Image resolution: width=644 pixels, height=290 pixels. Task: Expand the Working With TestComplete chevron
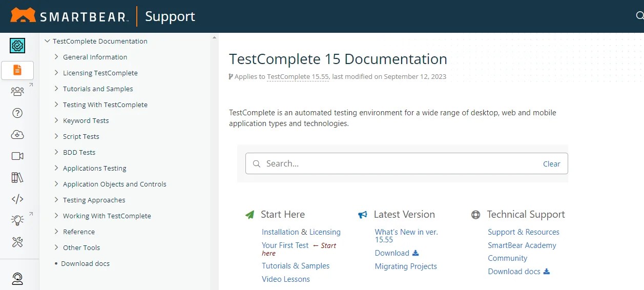[56, 216]
